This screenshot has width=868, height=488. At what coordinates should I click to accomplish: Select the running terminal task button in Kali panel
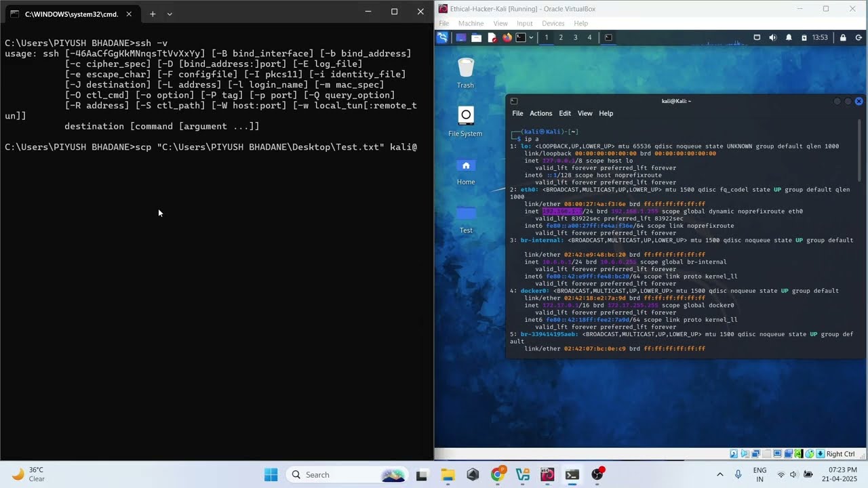[x=608, y=37]
